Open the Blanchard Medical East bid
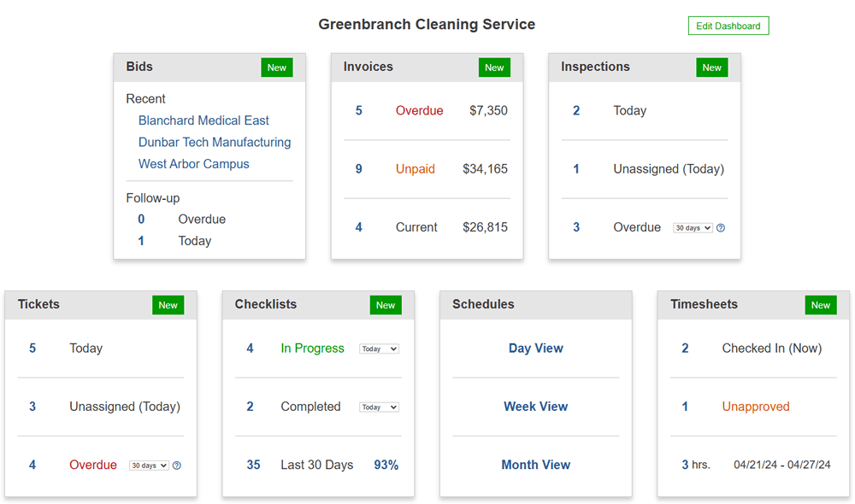855x504 pixels. coord(203,120)
